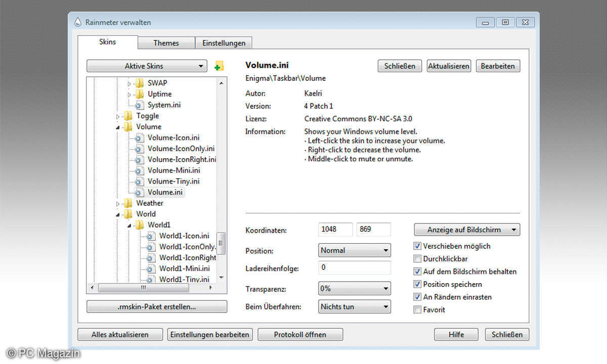Click the World1-Tiny.ini file icon

point(151,279)
